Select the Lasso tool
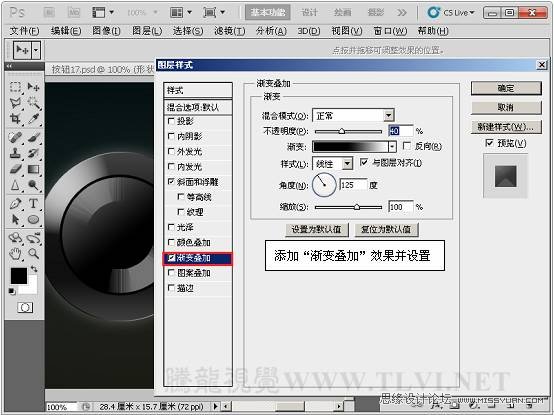This screenshot has height=415, width=554. tap(15, 103)
